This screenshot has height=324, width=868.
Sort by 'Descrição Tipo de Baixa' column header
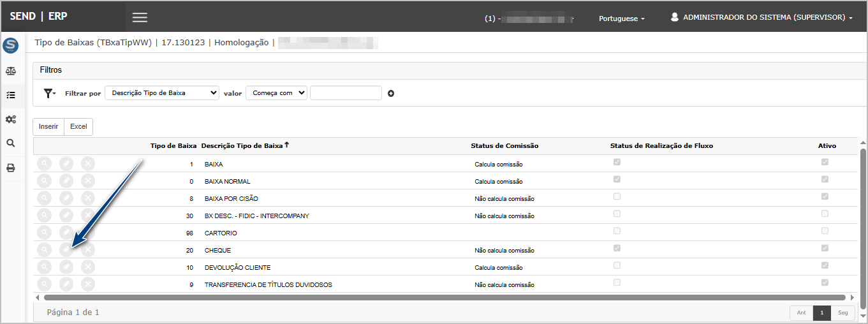click(x=242, y=146)
